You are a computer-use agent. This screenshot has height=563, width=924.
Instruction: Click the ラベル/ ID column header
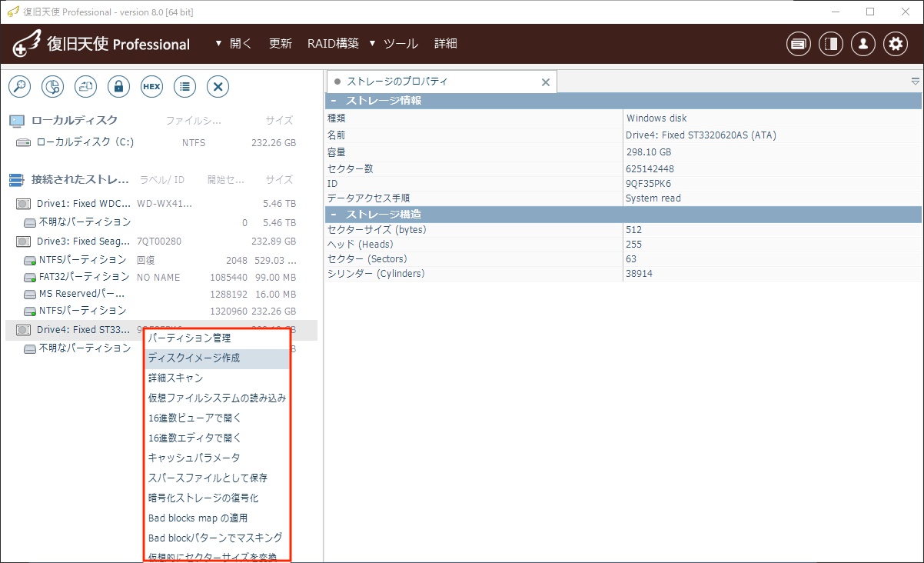coord(162,180)
